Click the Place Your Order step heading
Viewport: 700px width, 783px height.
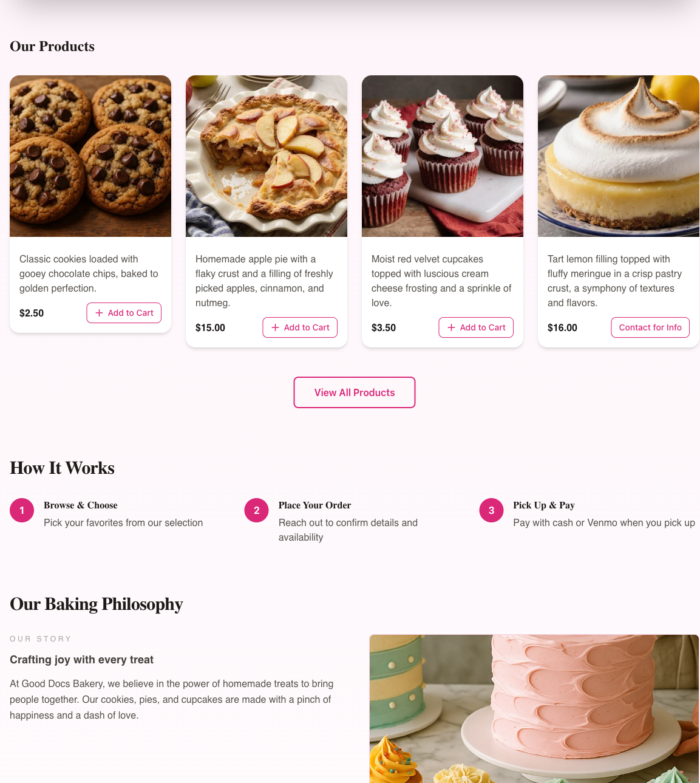pos(314,505)
